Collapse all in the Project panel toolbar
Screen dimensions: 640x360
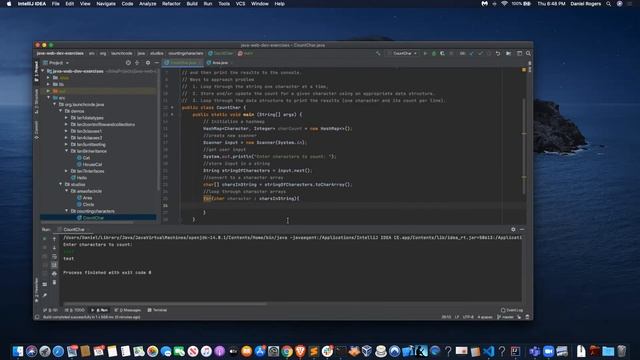tap(137, 63)
